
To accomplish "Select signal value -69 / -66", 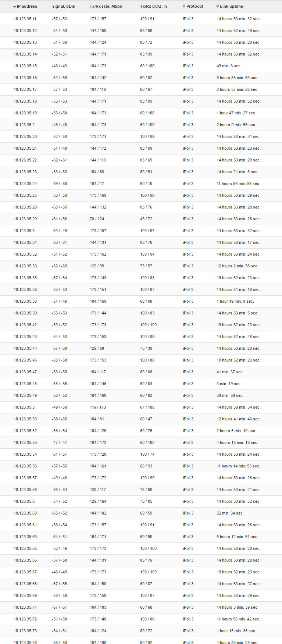I will click(x=60, y=184).
